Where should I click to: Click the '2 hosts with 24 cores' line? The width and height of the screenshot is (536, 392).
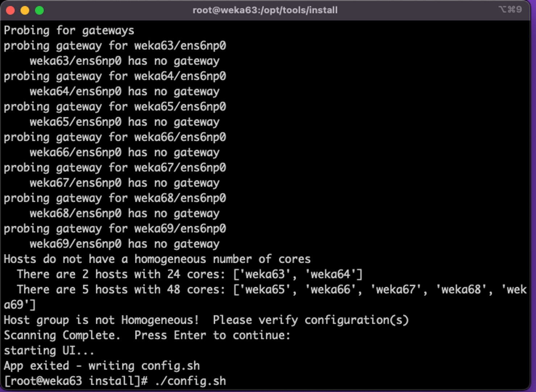[189, 274]
